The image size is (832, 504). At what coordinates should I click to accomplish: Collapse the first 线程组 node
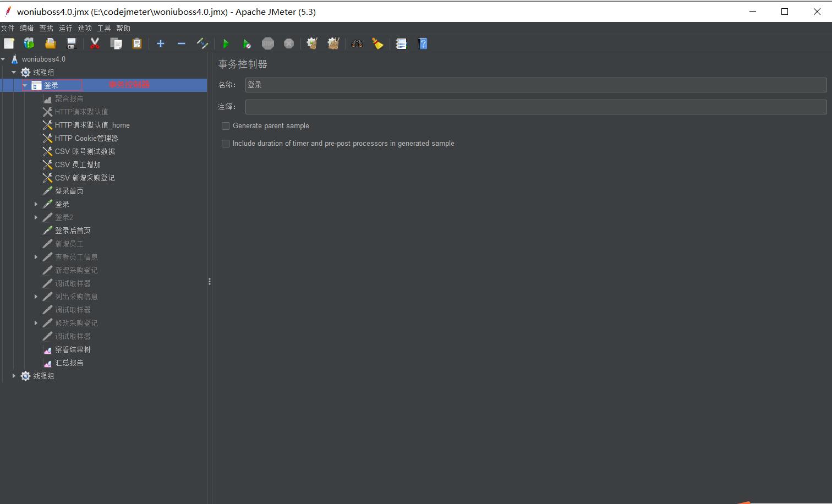coord(14,72)
